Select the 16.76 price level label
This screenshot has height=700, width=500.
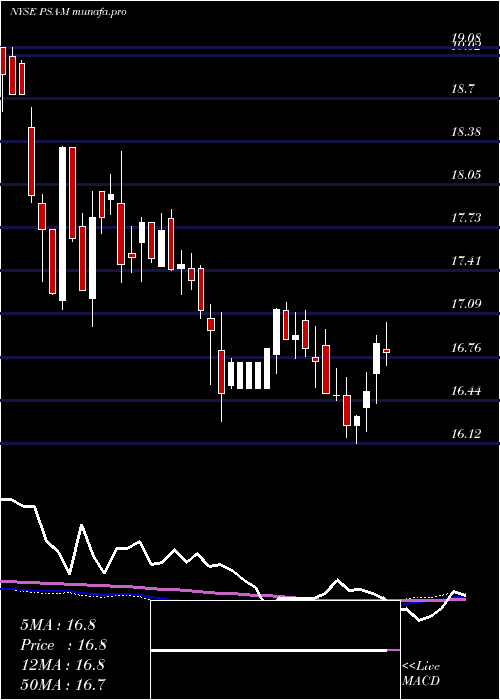click(466, 348)
